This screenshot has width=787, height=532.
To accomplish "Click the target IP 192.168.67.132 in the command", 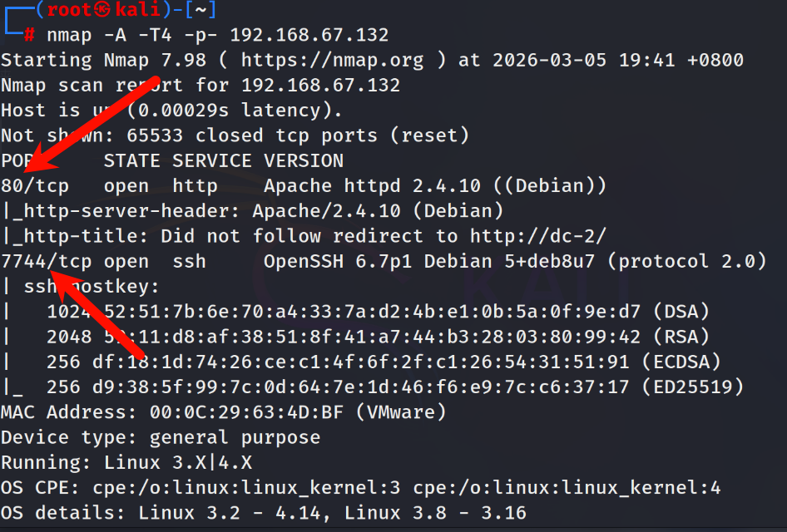I will 309,35.
